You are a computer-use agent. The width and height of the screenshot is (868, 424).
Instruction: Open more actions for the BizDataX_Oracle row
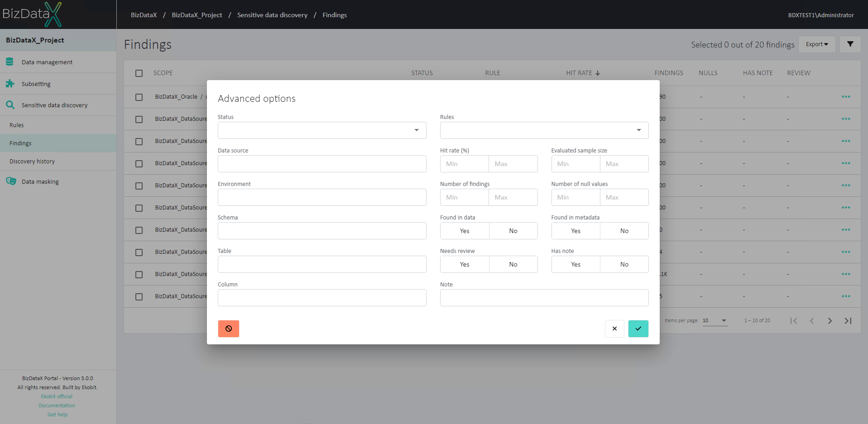coord(846,97)
